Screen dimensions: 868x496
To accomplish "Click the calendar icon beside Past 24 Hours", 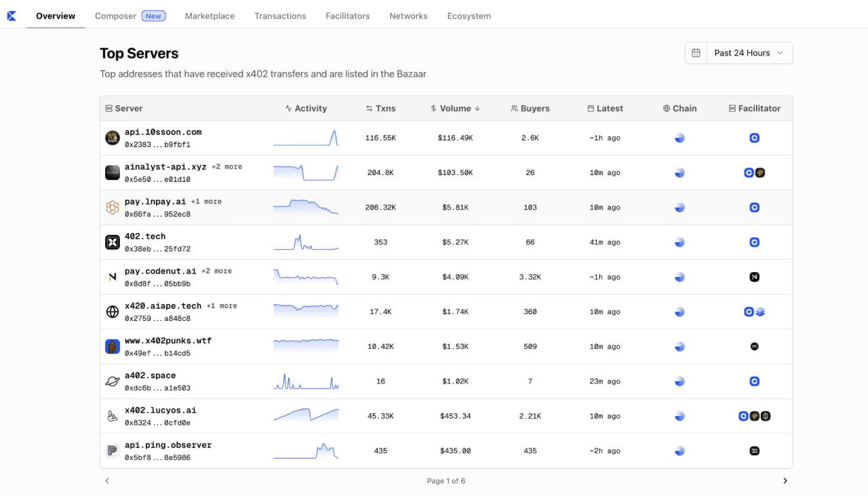I will point(696,53).
